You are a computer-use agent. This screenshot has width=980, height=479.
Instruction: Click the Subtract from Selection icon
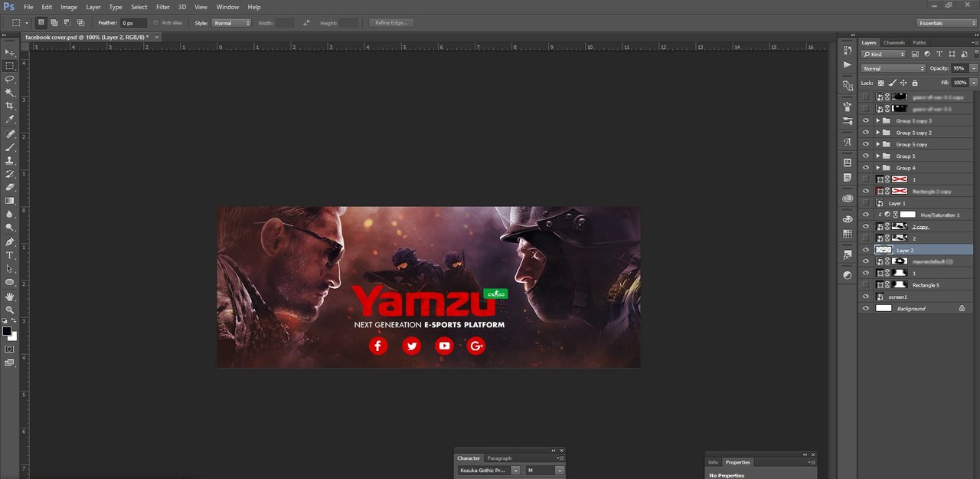click(67, 23)
